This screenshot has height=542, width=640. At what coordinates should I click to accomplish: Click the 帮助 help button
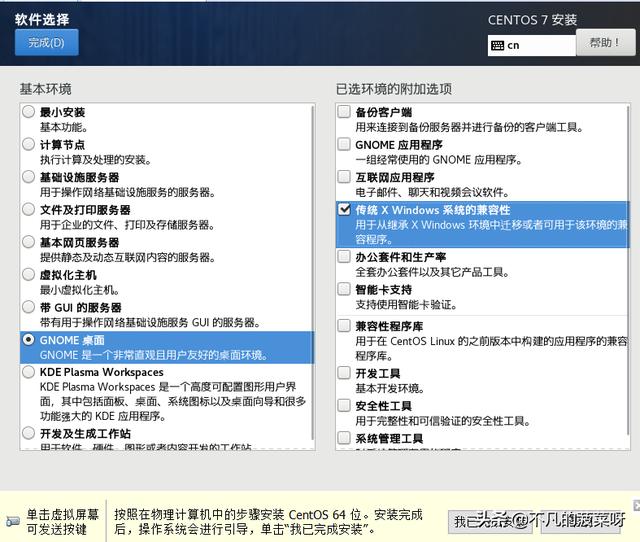(603, 43)
